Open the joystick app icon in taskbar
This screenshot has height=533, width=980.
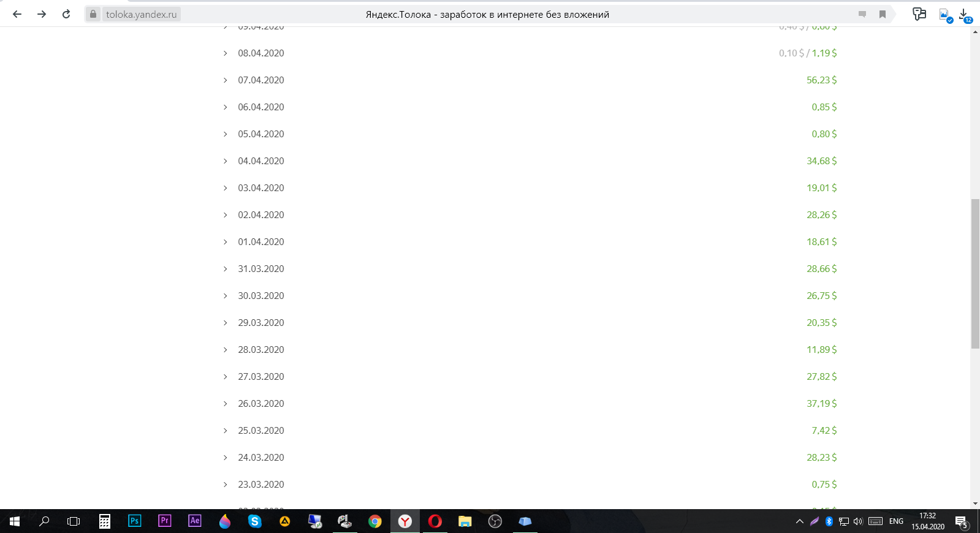(345, 521)
